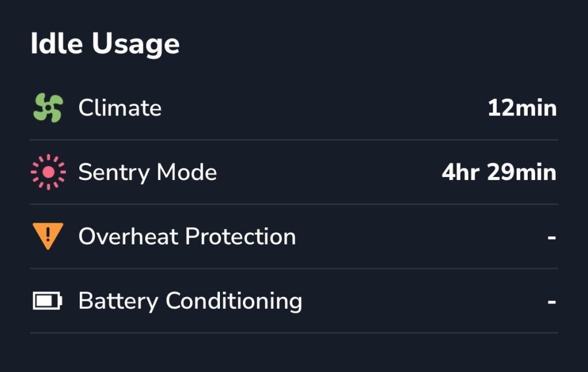Click the word "Conditioning" in the list
The height and width of the screenshot is (372, 588).
pyautogui.click(x=234, y=301)
